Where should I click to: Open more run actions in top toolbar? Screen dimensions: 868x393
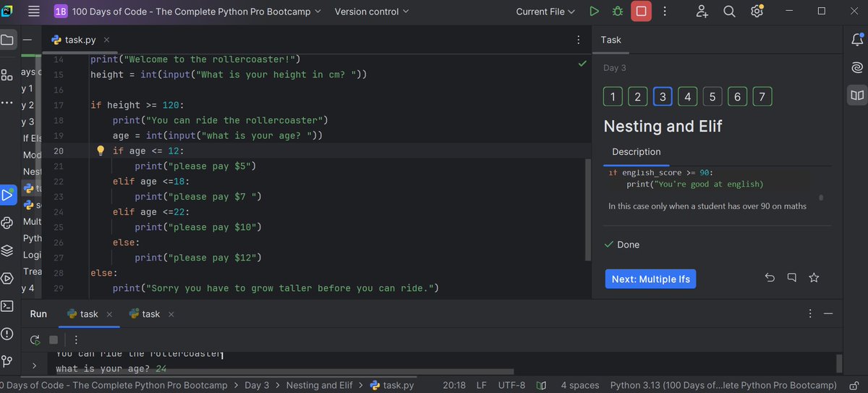pos(665,12)
